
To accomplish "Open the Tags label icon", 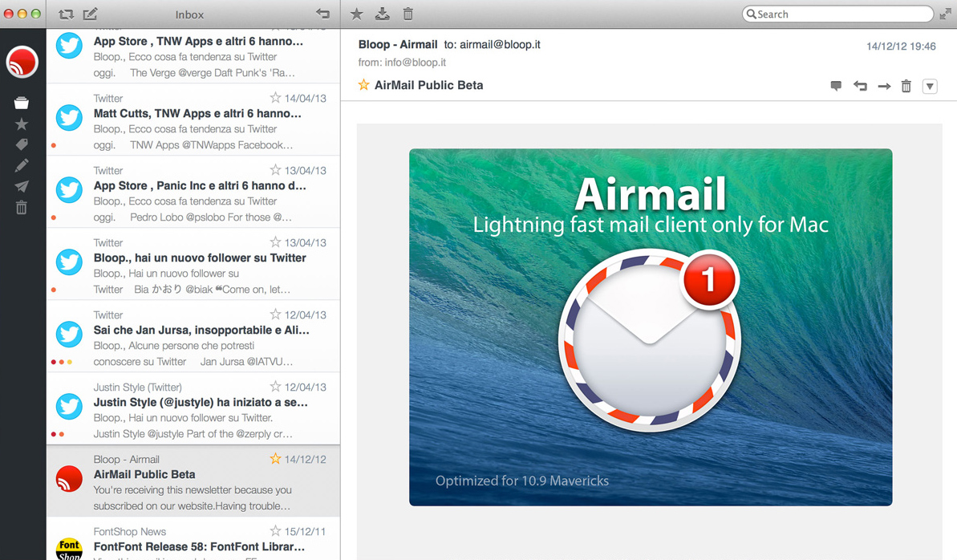I will click(22, 145).
